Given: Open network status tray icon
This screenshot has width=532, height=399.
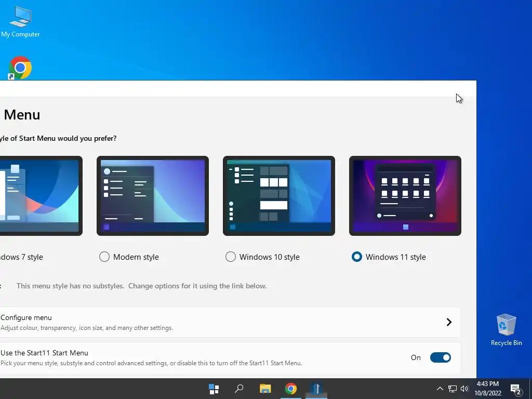Looking at the screenshot, I should (x=453, y=389).
